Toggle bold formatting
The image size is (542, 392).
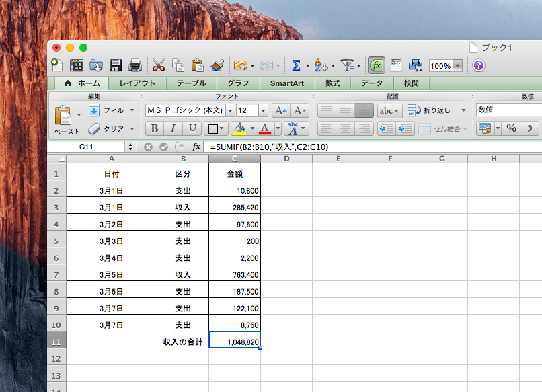(x=154, y=128)
